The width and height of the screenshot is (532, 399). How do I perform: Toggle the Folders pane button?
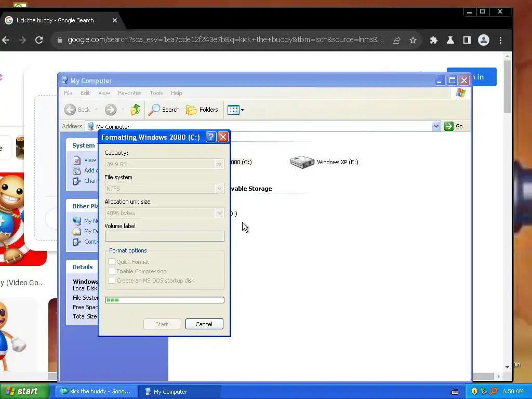click(x=202, y=110)
